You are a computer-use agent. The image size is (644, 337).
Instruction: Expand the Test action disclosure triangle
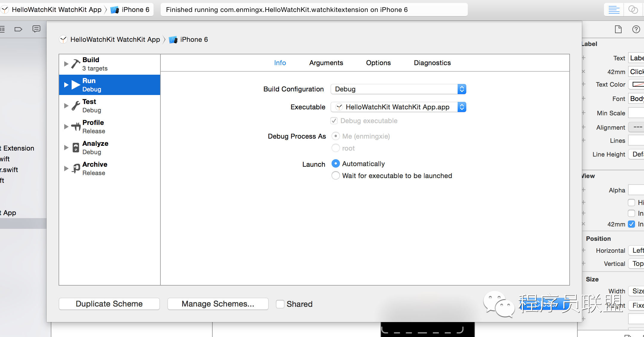click(x=66, y=106)
